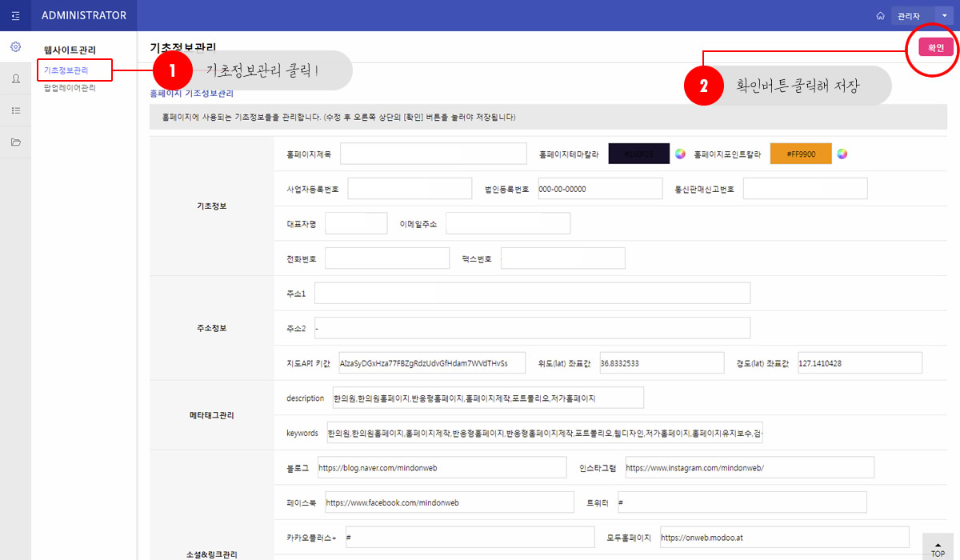The image size is (960, 560).
Task: Click the home icon in top bar
Action: 880,16
